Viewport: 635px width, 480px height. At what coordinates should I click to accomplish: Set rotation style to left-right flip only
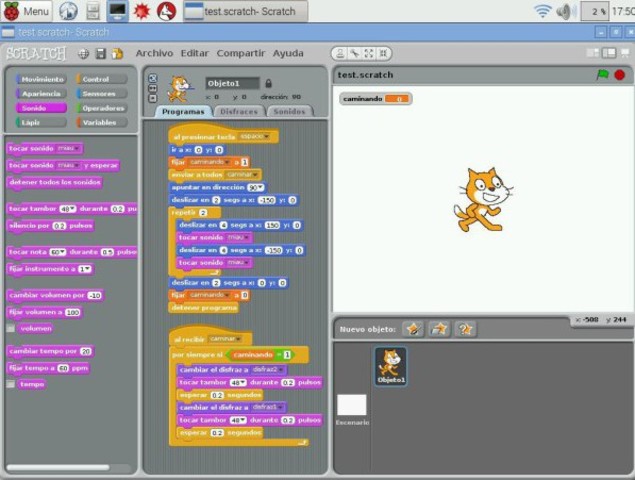click(x=153, y=88)
